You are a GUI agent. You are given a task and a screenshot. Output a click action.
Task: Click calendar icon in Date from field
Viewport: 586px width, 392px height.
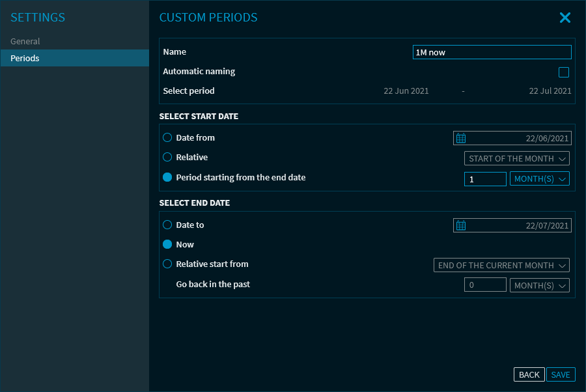coord(461,138)
